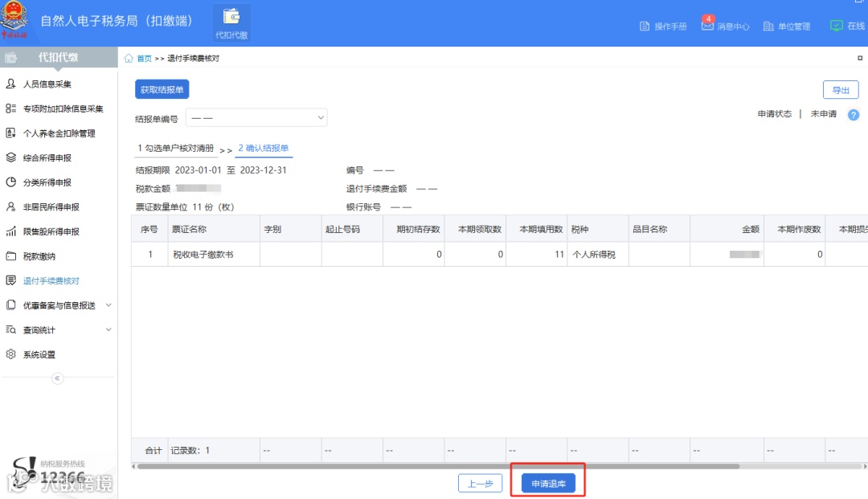Click 未申请 status text
Viewport: 868px width, 499px height.
coord(824,114)
